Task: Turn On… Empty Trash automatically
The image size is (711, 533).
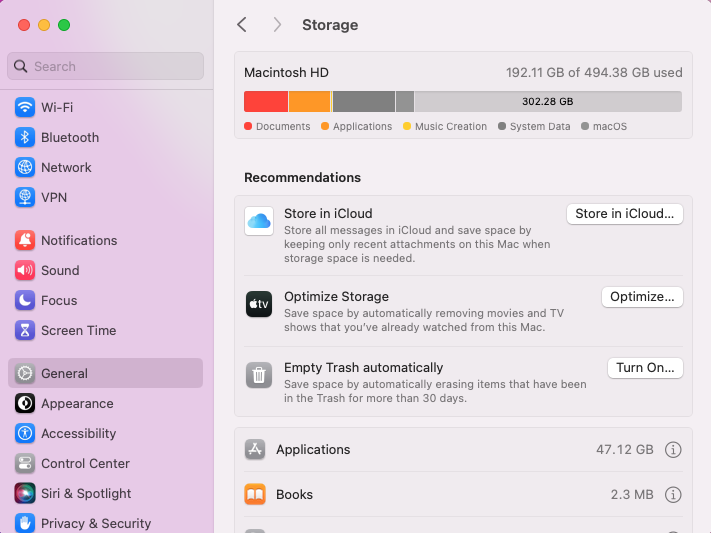Action: pyautogui.click(x=645, y=367)
